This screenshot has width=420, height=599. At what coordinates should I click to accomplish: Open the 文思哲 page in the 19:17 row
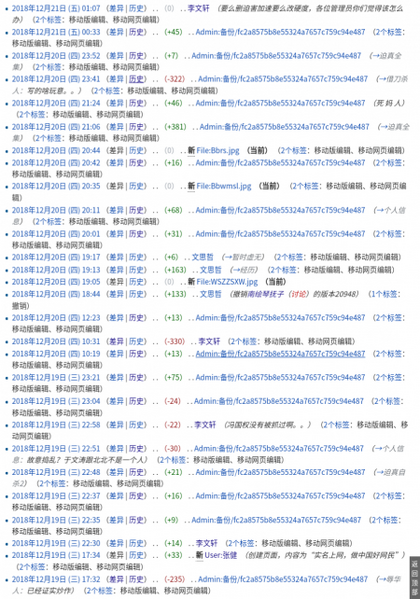[202, 257]
